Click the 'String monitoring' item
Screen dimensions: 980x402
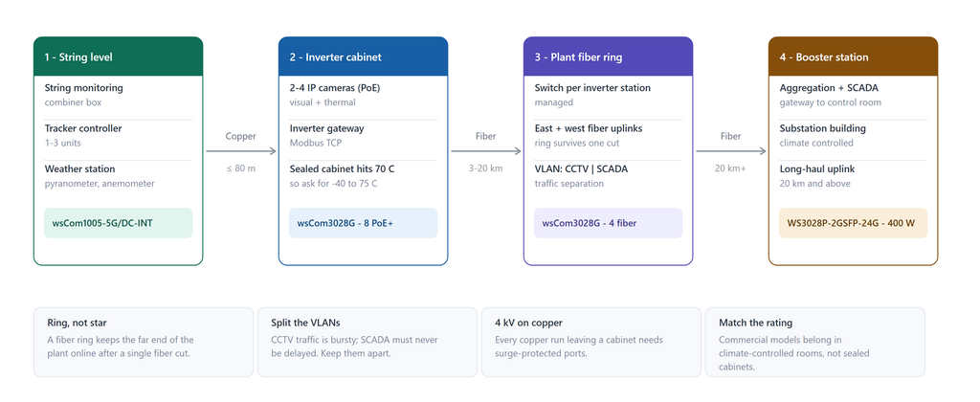[x=118, y=95]
